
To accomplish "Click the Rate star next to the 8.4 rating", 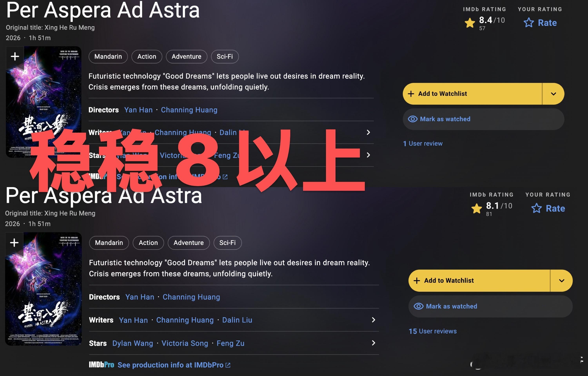I will (x=529, y=23).
